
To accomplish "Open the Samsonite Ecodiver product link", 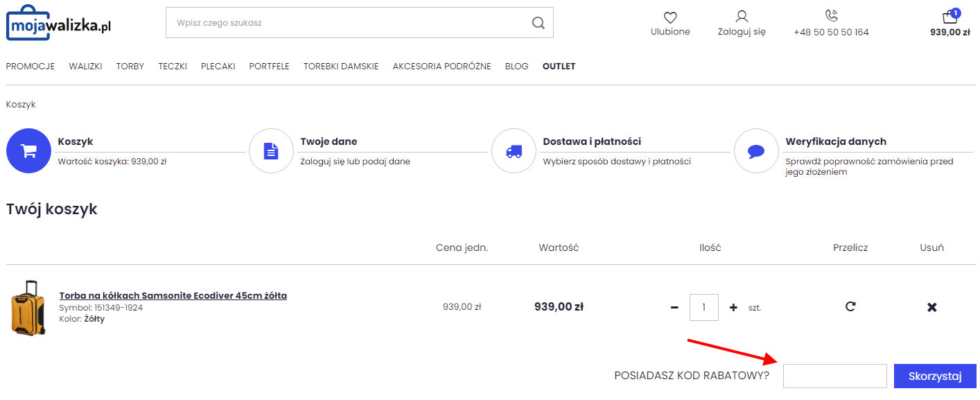I will 173,295.
